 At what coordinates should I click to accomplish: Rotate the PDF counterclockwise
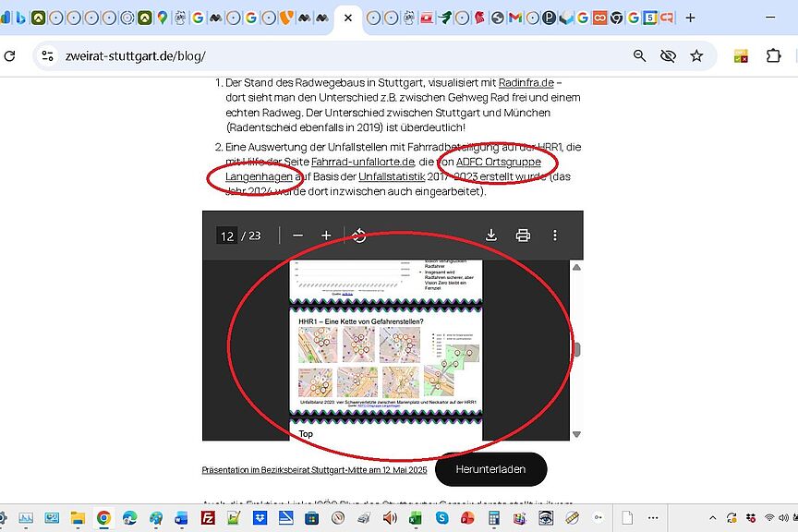[359, 236]
